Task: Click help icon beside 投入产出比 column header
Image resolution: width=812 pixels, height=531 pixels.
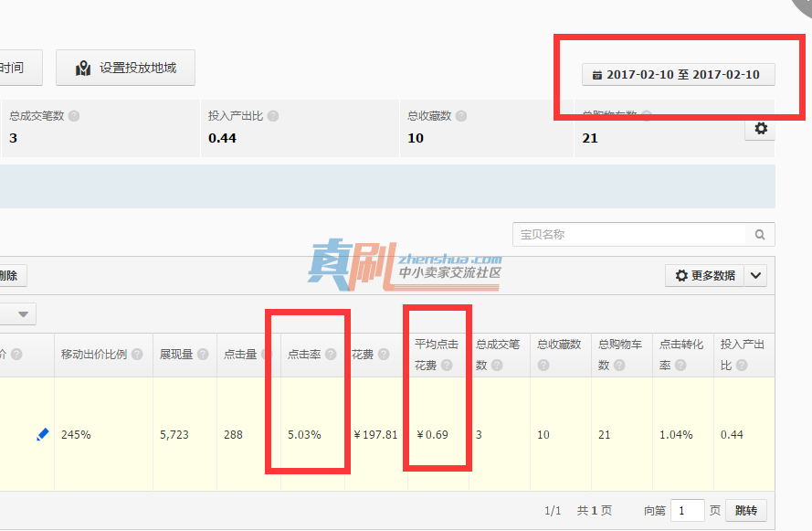Action: click(742, 366)
